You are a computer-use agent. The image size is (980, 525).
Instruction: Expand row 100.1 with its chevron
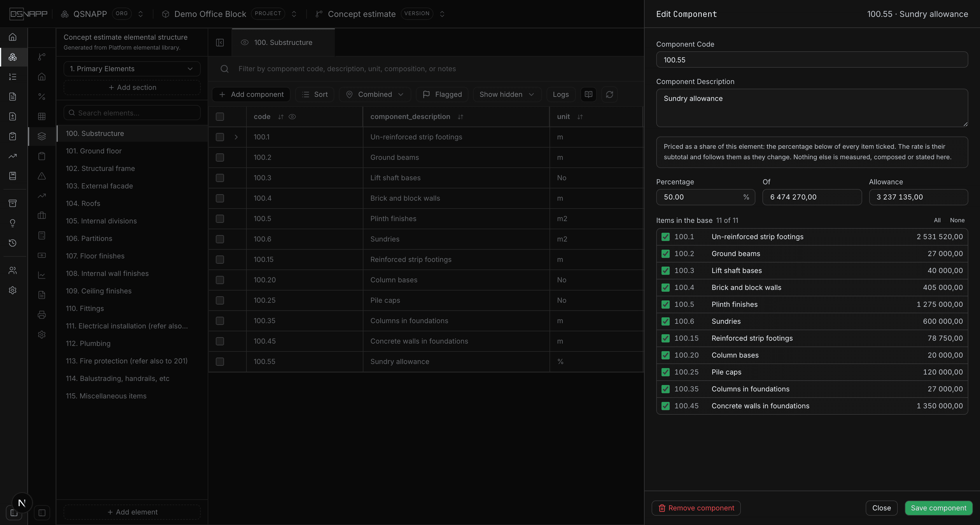point(236,137)
